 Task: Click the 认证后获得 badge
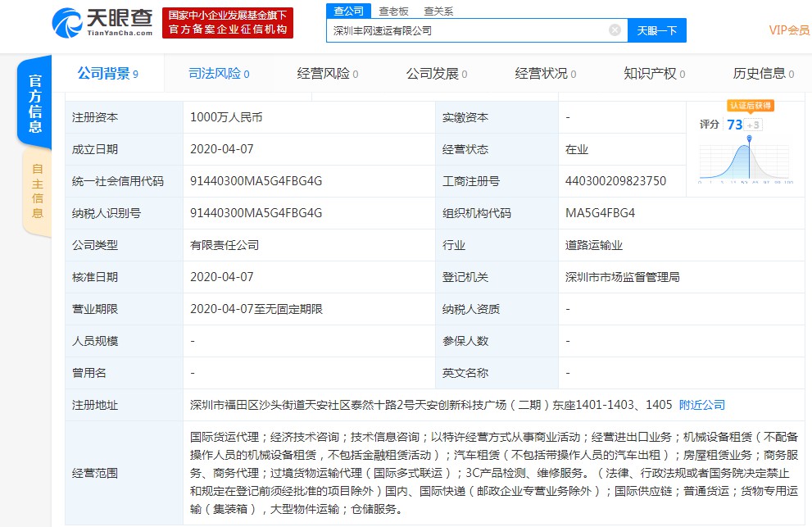click(751, 106)
